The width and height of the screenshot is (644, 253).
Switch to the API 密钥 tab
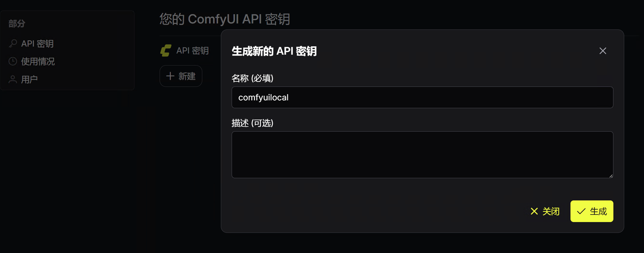tap(193, 50)
